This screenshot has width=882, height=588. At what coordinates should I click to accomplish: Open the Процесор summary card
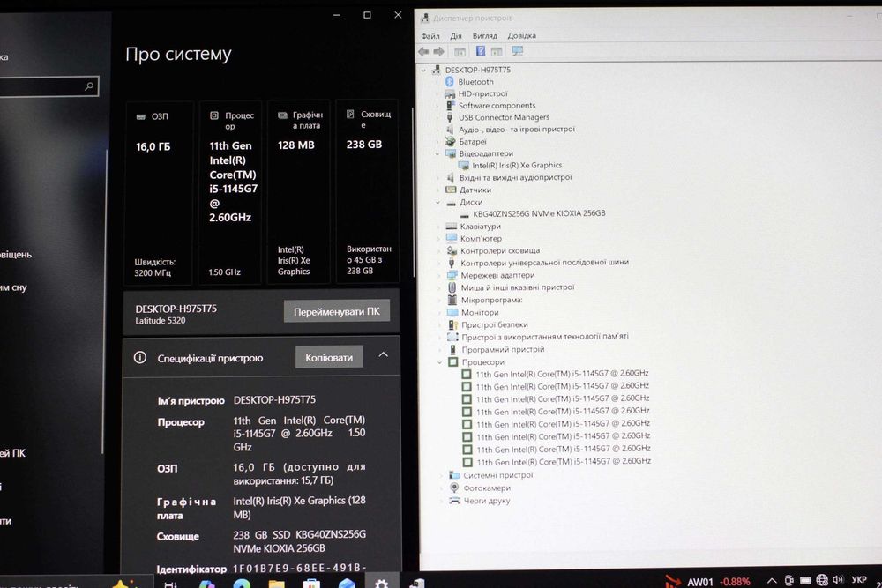[x=230, y=193]
